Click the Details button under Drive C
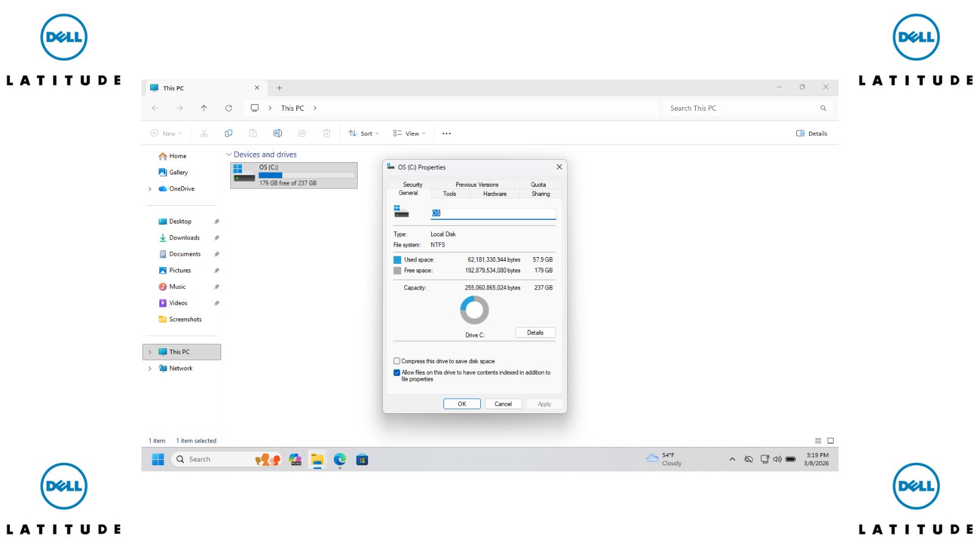 pyautogui.click(x=535, y=332)
